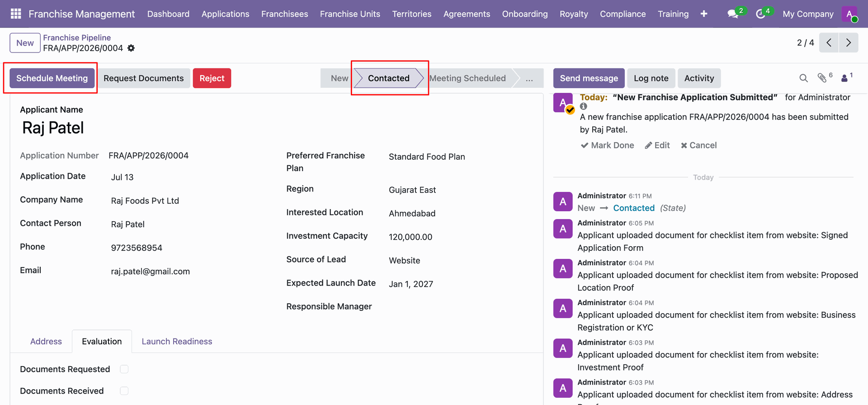Click the user avatar in navbar
This screenshot has height=405, width=868.
[x=850, y=14]
